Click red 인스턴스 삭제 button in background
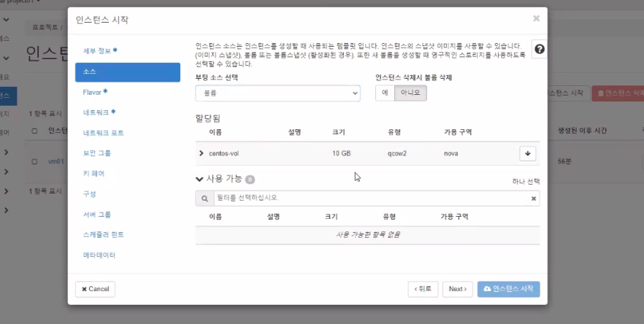 [x=618, y=93]
